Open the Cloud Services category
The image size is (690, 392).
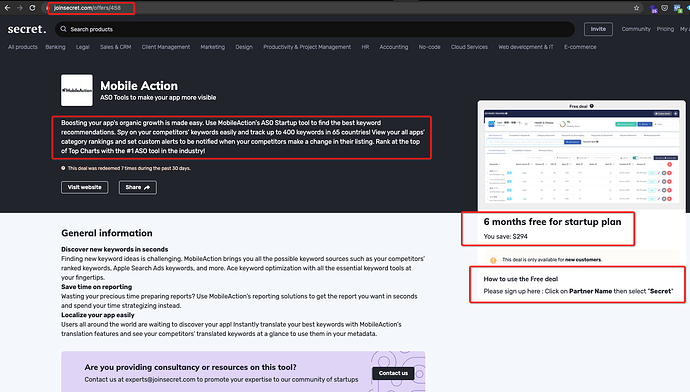coord(469,47)
